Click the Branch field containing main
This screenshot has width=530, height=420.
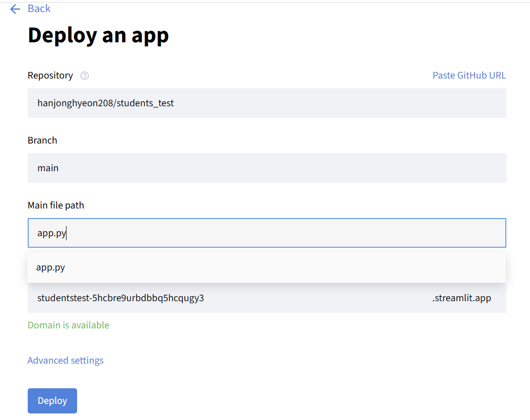tap(267, 168)
